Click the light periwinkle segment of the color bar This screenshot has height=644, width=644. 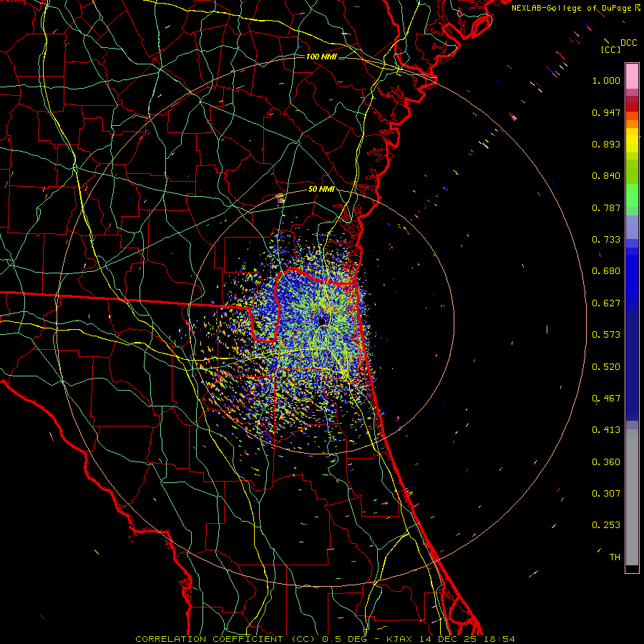coord(632,228)
